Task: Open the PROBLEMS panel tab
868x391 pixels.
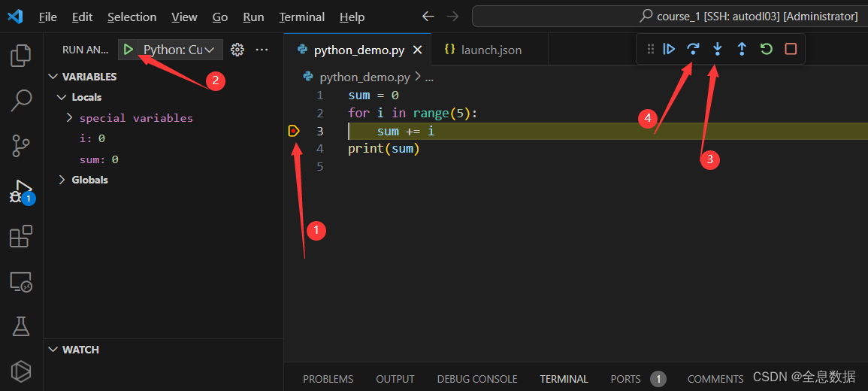Action: [328, 380]
